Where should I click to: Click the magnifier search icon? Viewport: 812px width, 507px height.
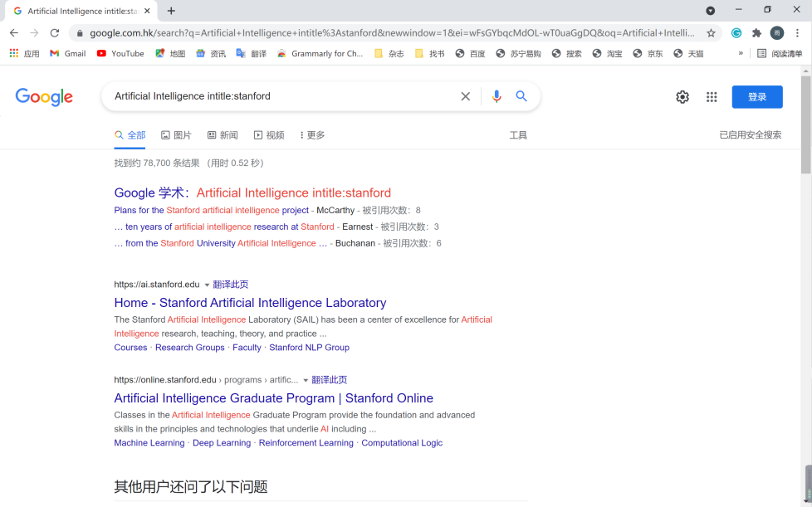tap(521, 96)
